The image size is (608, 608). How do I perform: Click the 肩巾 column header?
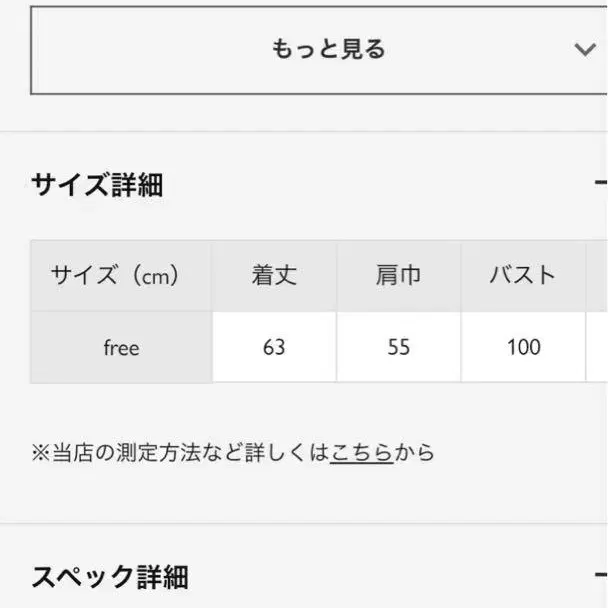coord(398,276)
